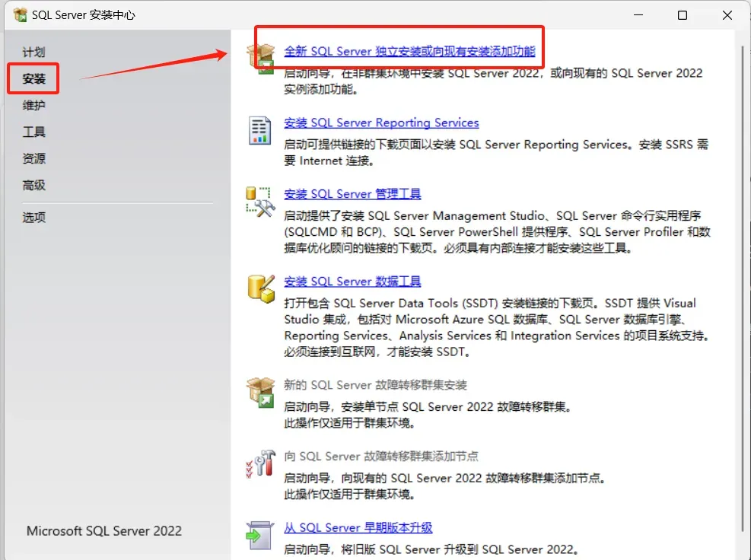751x560 pixels.
Task: Click the management tools wrench icon
Action: click(260, 202)
